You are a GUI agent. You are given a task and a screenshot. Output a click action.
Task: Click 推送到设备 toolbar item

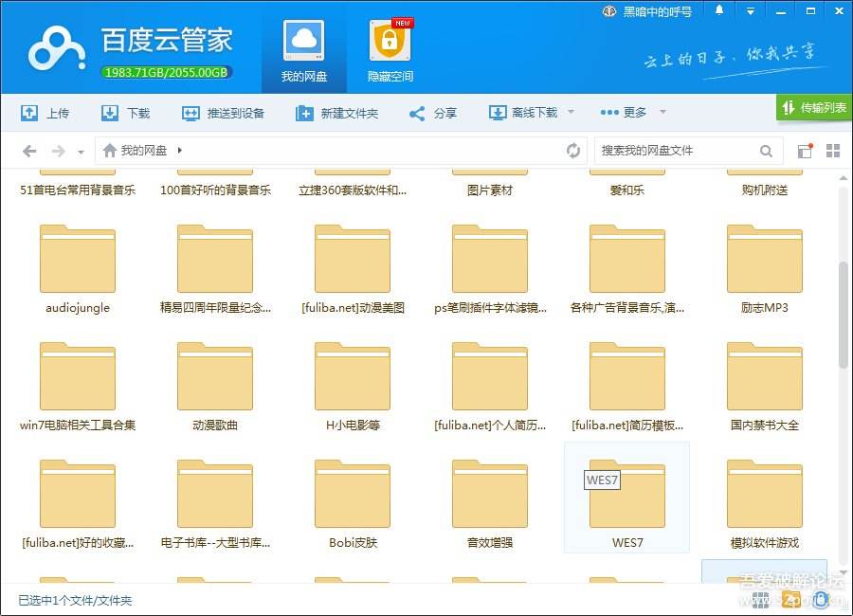(x=223, y=113)
